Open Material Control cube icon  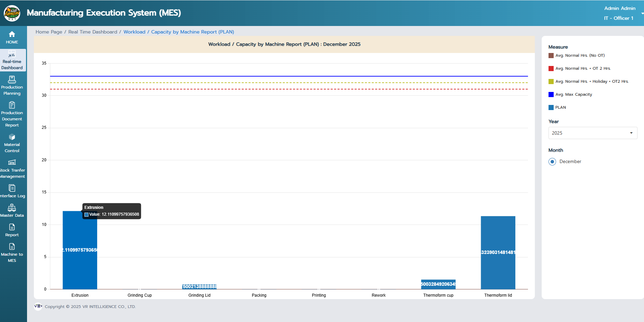click(12, 137)
